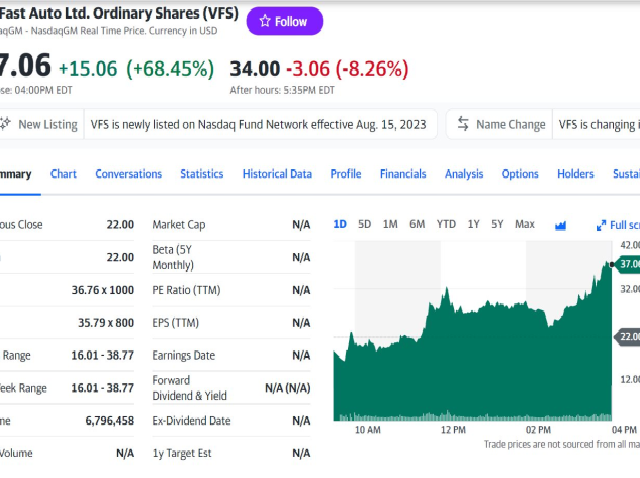The image size is (640, 478).
Task: Click the VFS newly listed notice text
Action: tap(260, 124)
